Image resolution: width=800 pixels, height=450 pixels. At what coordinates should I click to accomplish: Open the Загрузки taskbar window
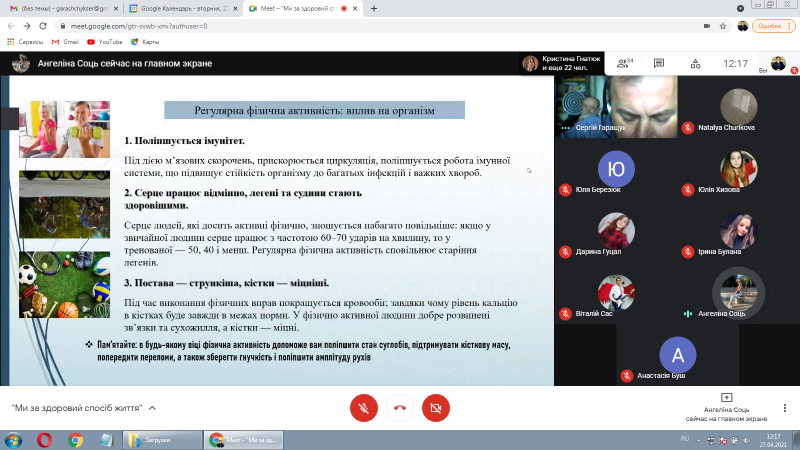[x=162, y=440]
